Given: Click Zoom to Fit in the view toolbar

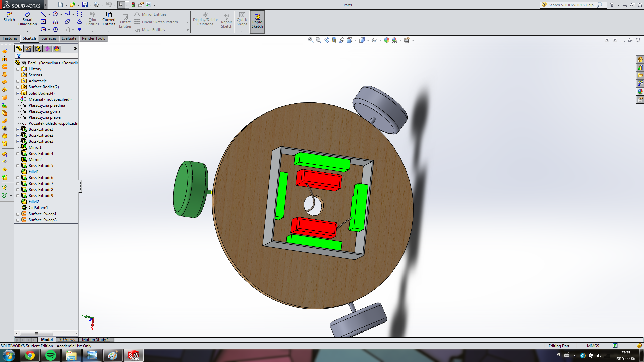Looking at the screenshot, I should pos(311,40).
